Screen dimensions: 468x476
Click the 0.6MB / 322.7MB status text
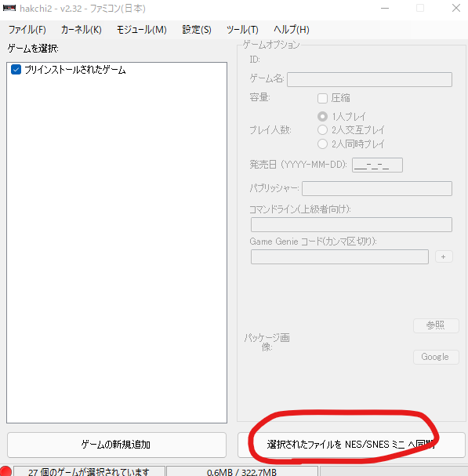[242, 471]
